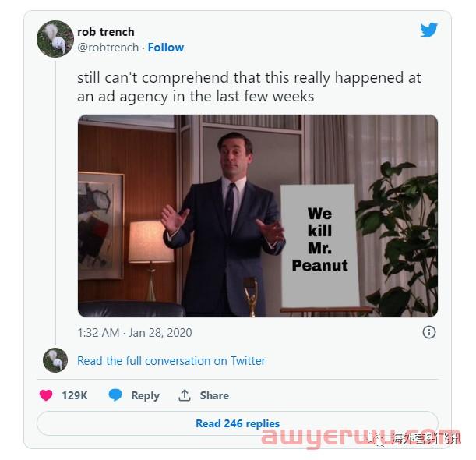The height and width of the screenshot is (460, 476).
Task: Open the "We kill Mr. Peanut" meme image
Action: (x=257, y=216)
